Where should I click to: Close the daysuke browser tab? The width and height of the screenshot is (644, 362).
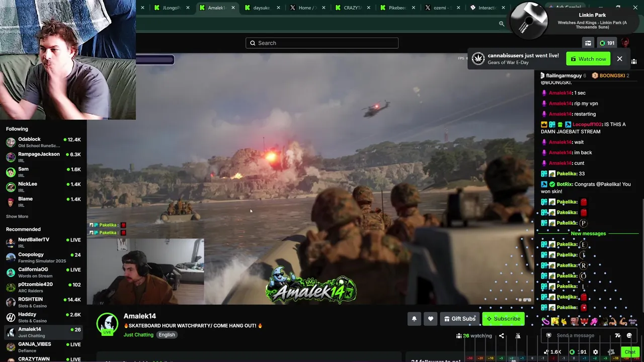coord(278,8)
